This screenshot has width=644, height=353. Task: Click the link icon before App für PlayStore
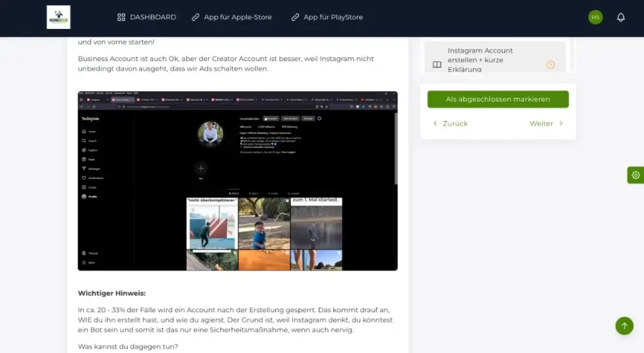click(x=295, y=18)
